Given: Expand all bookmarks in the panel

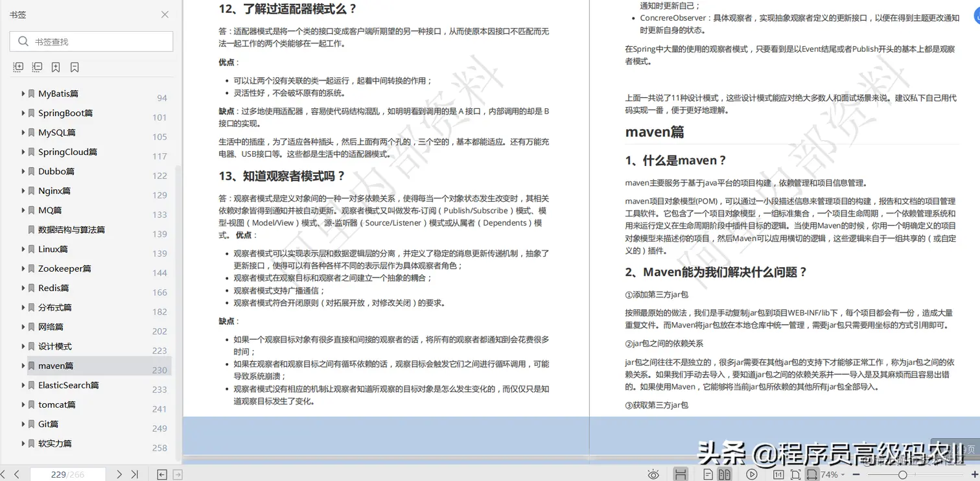Looking at the screenshot, I should click(x=17, y=67).
